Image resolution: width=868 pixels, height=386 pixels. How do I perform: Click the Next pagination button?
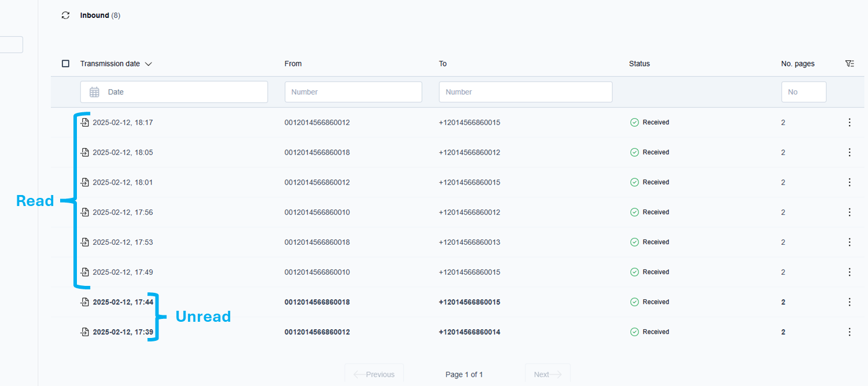pyautogui.click(x=547, y=374)
